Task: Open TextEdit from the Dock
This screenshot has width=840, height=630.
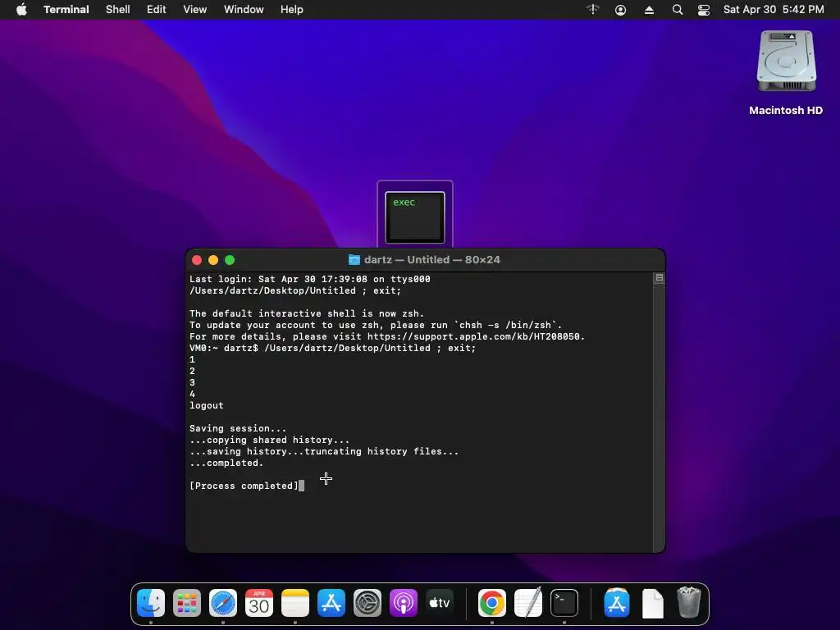Action: point(528,603)
